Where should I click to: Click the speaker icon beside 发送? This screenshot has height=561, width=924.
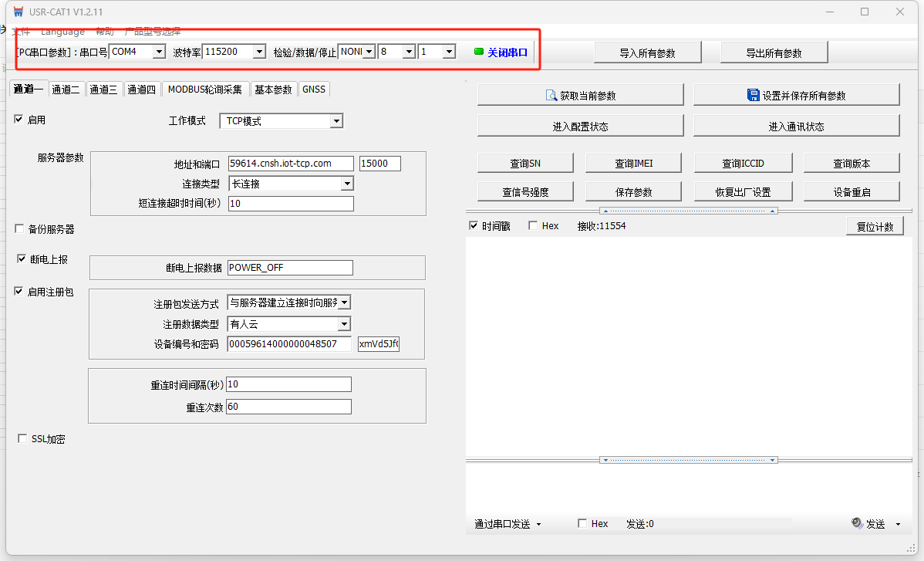coord(856,523)
